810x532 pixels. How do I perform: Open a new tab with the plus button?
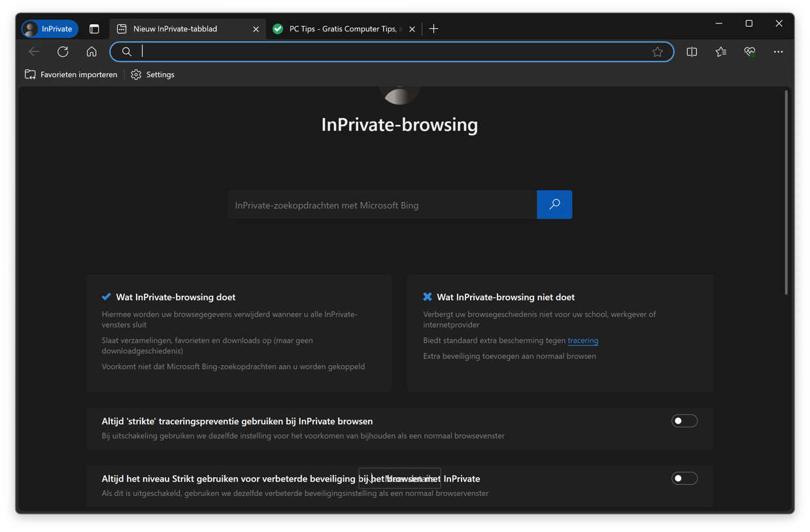(433, 29)
